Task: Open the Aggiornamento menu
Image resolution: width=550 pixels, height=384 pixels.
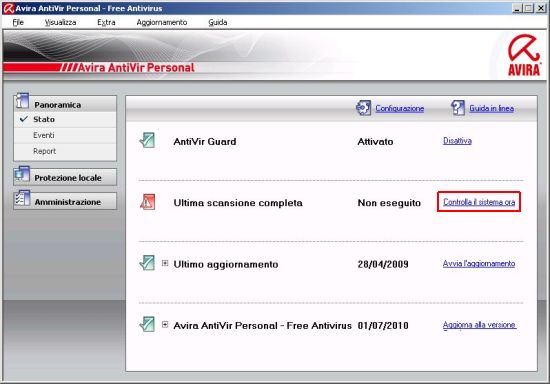Action: [x=162, y=22]
